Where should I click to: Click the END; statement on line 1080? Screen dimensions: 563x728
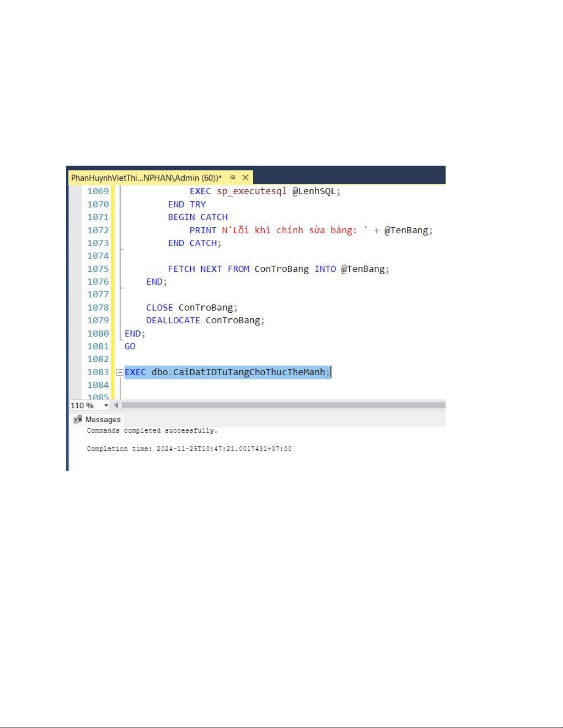coord(135,333)
